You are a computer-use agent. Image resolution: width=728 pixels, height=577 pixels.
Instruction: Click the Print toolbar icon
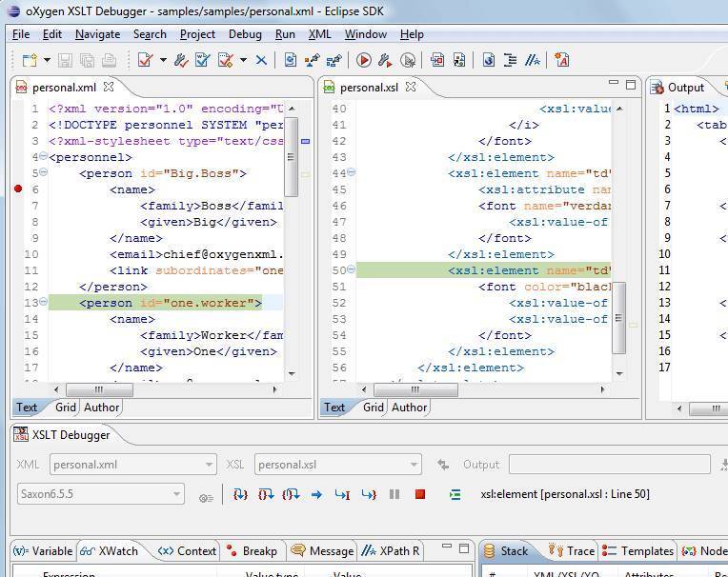coord(109,60)
